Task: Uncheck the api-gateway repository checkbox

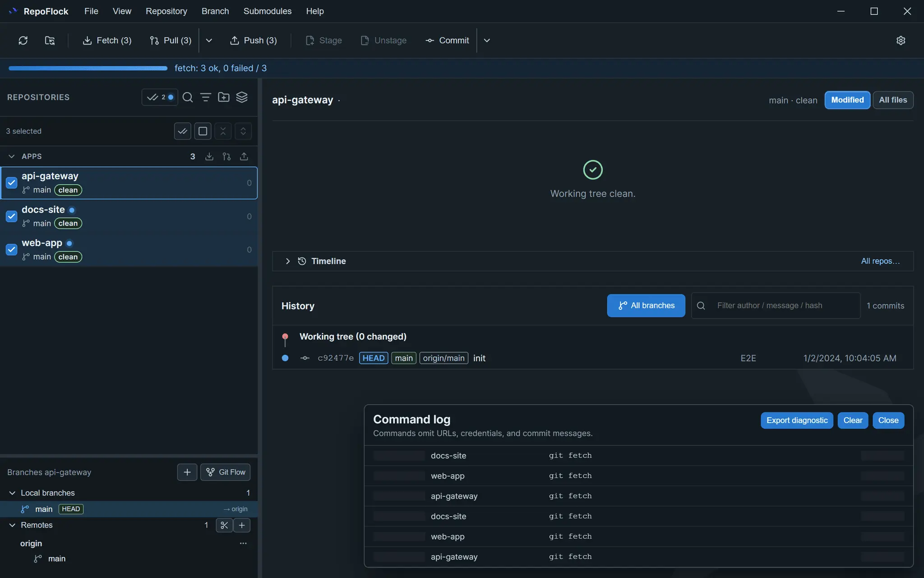Action: [12, 182]
